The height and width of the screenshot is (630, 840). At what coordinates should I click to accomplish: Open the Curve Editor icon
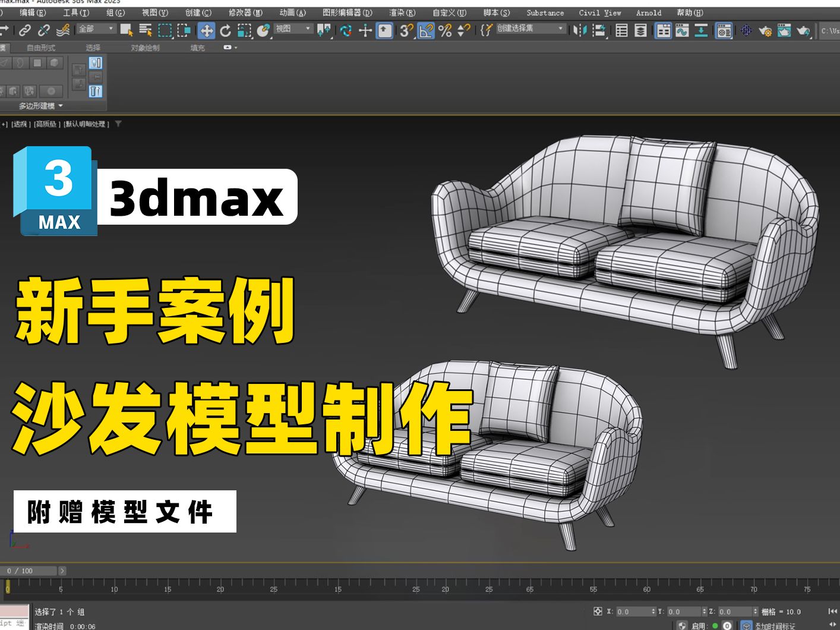(682, 30)
